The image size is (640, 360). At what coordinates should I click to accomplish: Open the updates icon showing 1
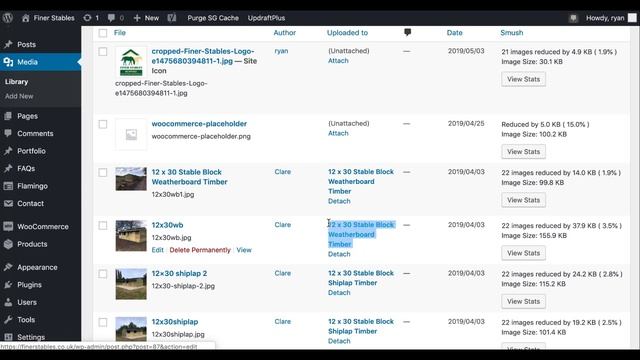point(87,18)
